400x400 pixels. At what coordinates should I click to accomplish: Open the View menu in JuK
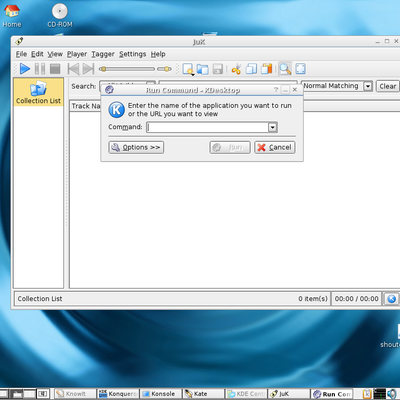55,54
